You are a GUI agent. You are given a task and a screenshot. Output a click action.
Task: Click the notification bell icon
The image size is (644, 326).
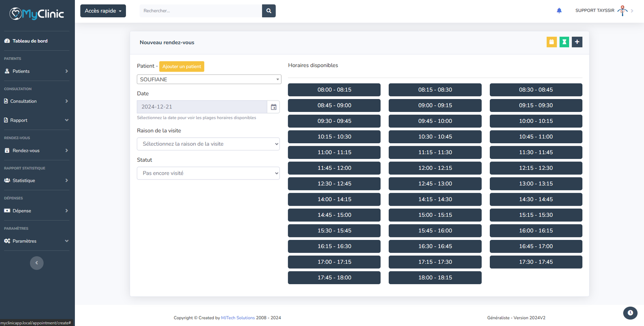pyautogui.click(x=559, y=11)
